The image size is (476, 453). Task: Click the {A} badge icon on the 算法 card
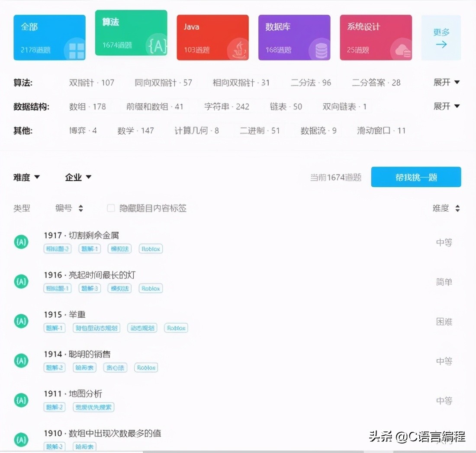click(156, 46)
